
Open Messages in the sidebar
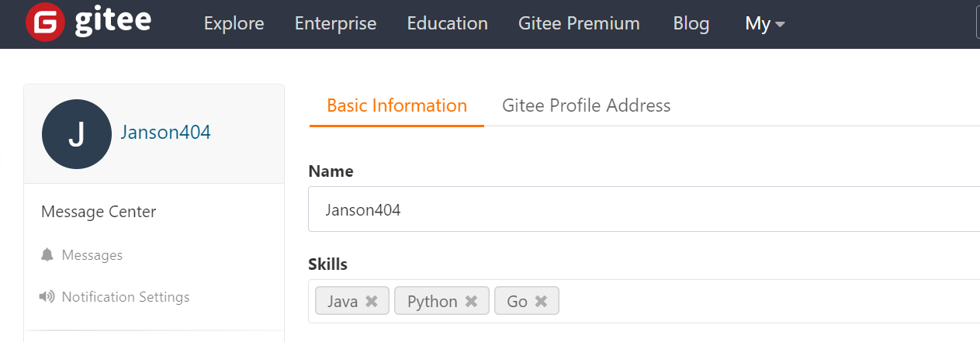(92, 255)
